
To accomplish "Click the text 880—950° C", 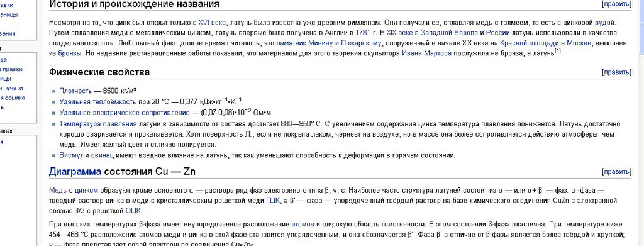I will click(301, 123).
